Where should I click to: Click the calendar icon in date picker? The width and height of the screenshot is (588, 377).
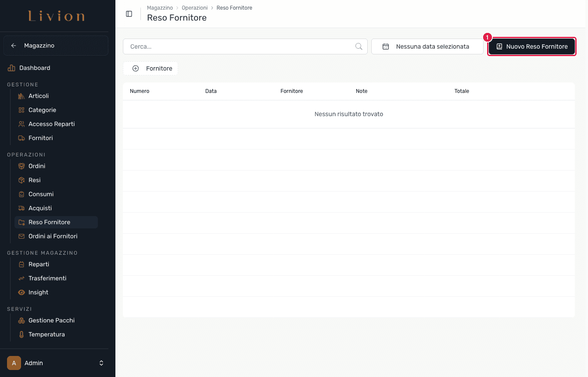click(x=386, y=46)
